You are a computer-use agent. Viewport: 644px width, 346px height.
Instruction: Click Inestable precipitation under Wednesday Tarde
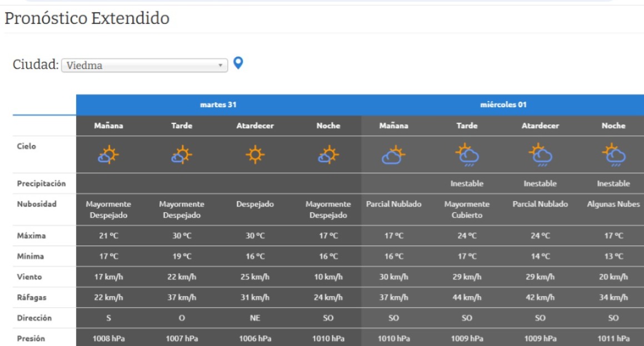click(x=467, y=183)
